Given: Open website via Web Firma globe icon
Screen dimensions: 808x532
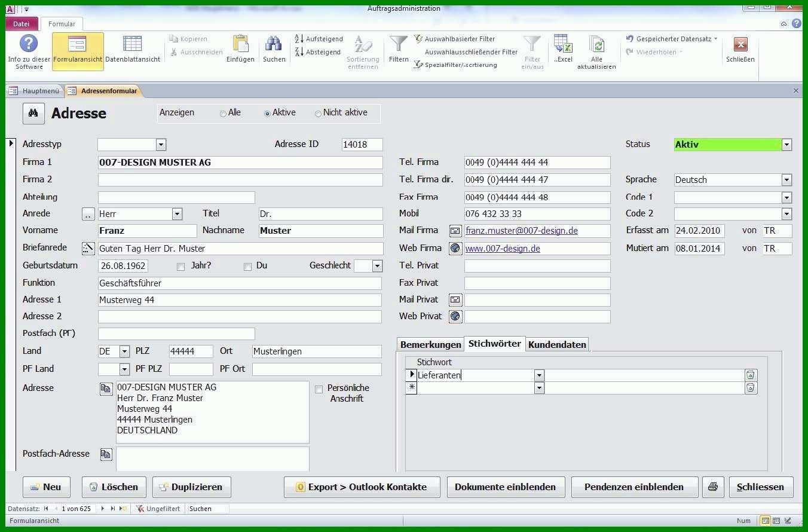Looking at the screenshot, I should coord(455,248).
